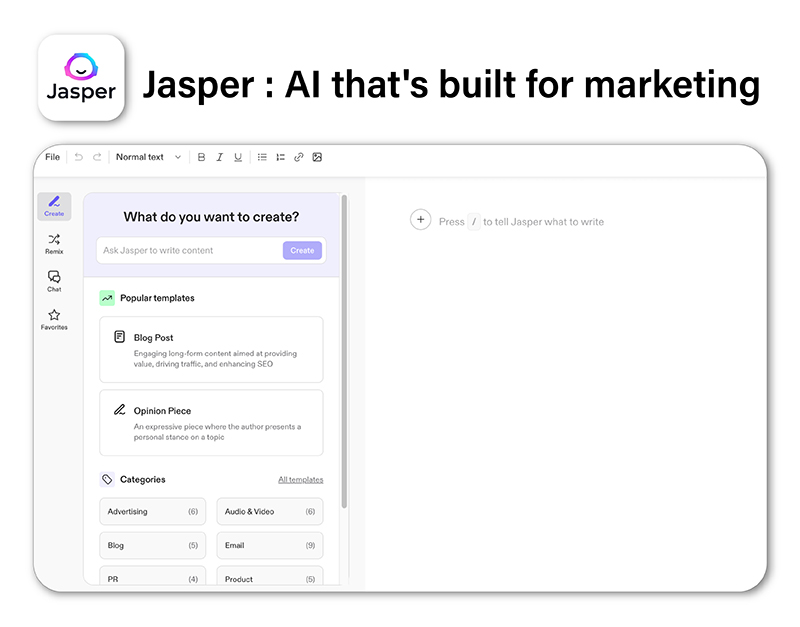Insert a hyperlink from toolbar
This screenshot has height=627, width=800.
[x=299, y=157]
